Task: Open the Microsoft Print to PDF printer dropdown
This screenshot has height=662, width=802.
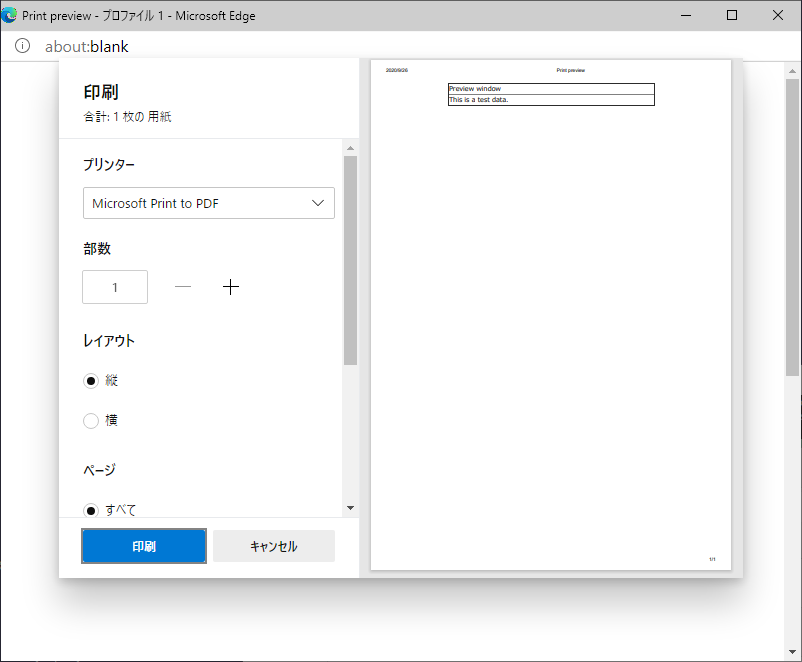Action: (x=209, y=203)
